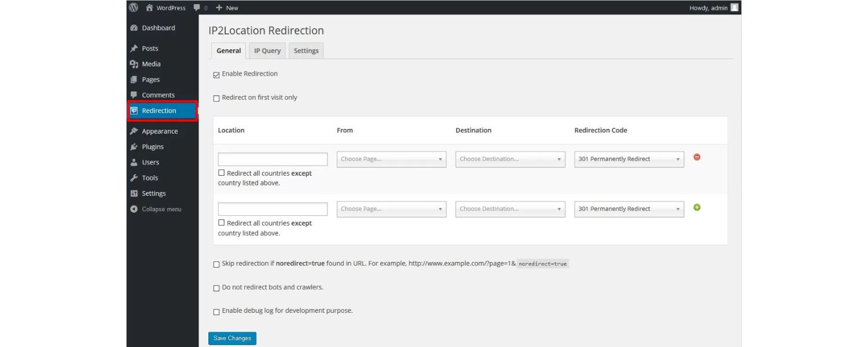Image resolution: width=868 pixels, height=347 pixels.
Task: Open the Choose Page dropdown in the first rule
Action: tap(391, 158)
